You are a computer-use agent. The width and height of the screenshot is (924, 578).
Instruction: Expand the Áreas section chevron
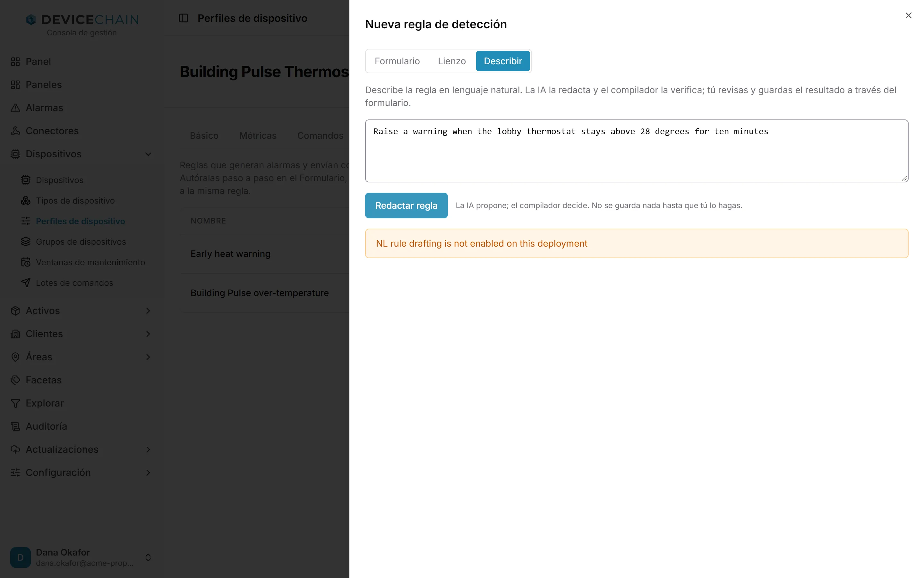point(148,357)
